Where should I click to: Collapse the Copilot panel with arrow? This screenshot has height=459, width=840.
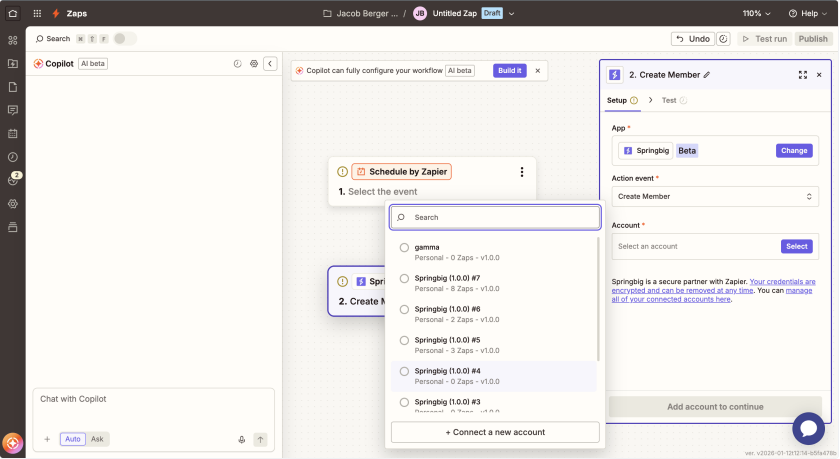click(x=270, y=64)
